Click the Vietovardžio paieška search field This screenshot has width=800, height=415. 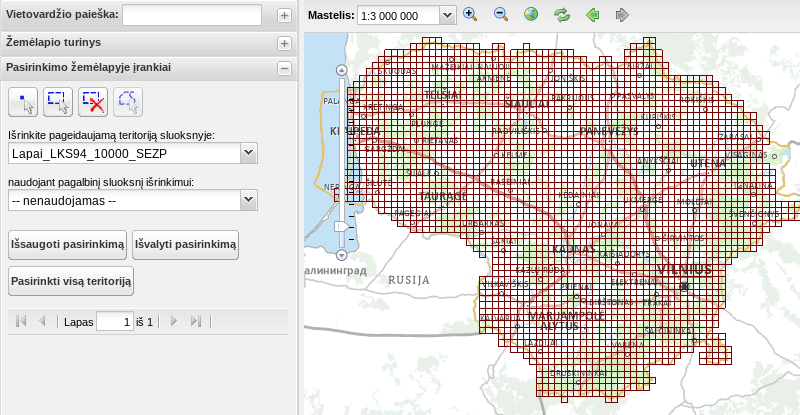tap(192, 15)
